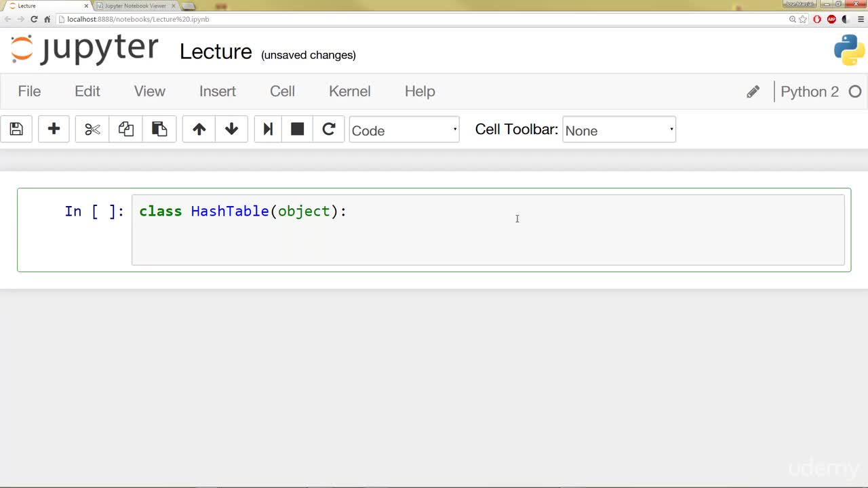Open the Insert menu
The height and width of the screenshot is (488, 868).
[x=218, y=91]
